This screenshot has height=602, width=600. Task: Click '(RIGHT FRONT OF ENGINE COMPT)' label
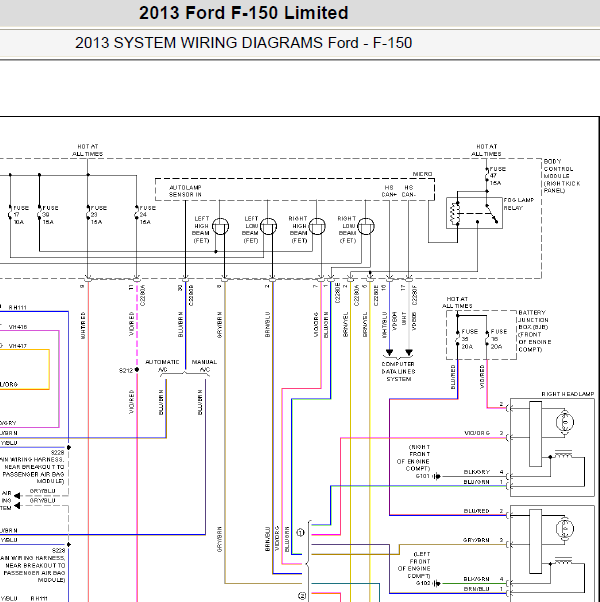coord(413,458)
